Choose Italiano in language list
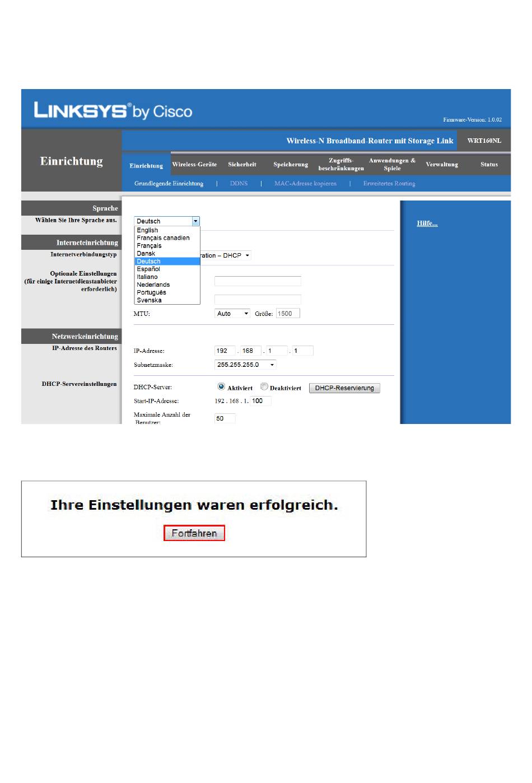Viewport: 532px width, 783px height. tap(167, 277)
